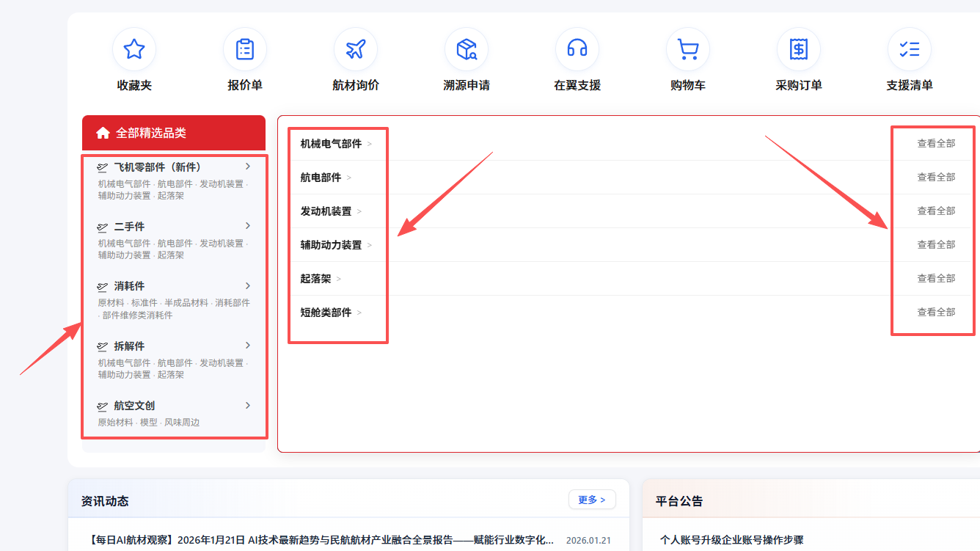Expand the 拆解件 category chevron

(x=248, y=345)
